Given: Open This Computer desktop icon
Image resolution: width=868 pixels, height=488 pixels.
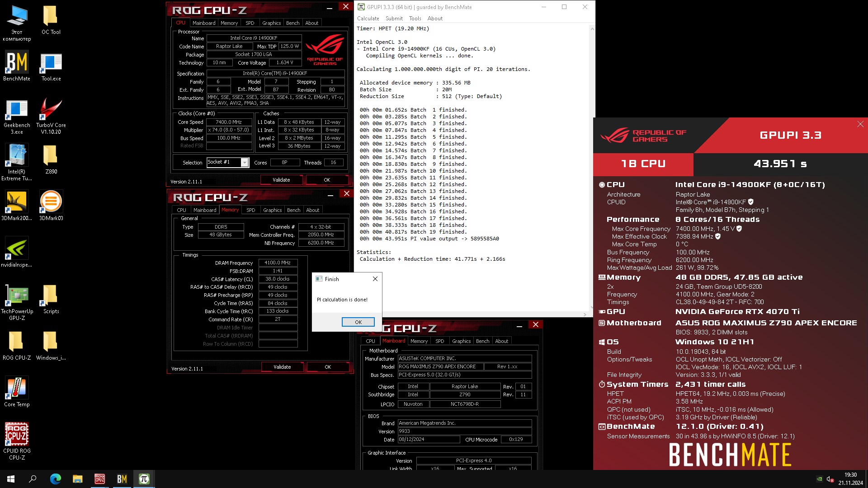Looking at the screenshot, I should (x=17, y=23).
